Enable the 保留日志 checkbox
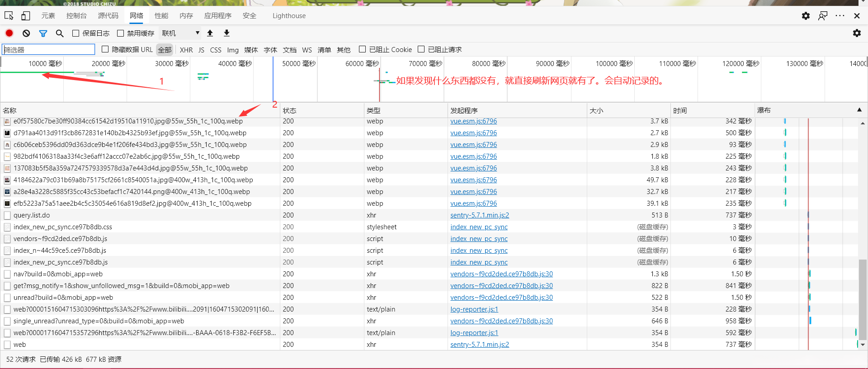Image resolution: width=868 pixels, height=369 pixels. click(x=76, y=33)
